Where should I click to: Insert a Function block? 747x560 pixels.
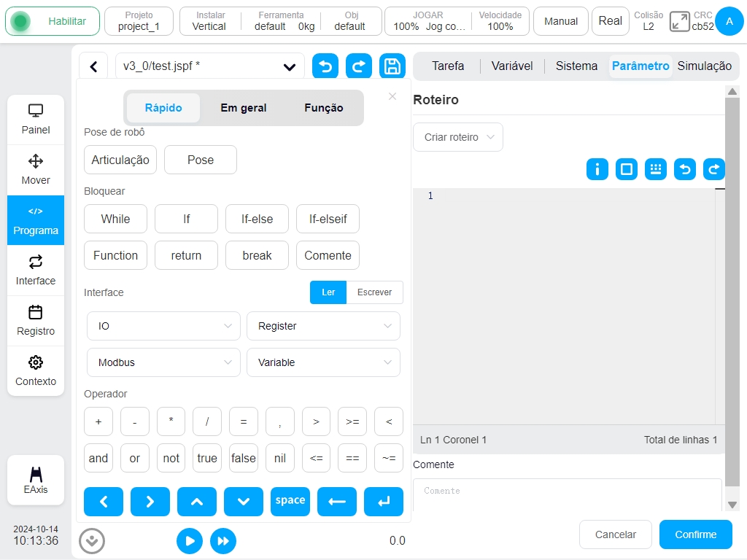(x=116, y=256)
